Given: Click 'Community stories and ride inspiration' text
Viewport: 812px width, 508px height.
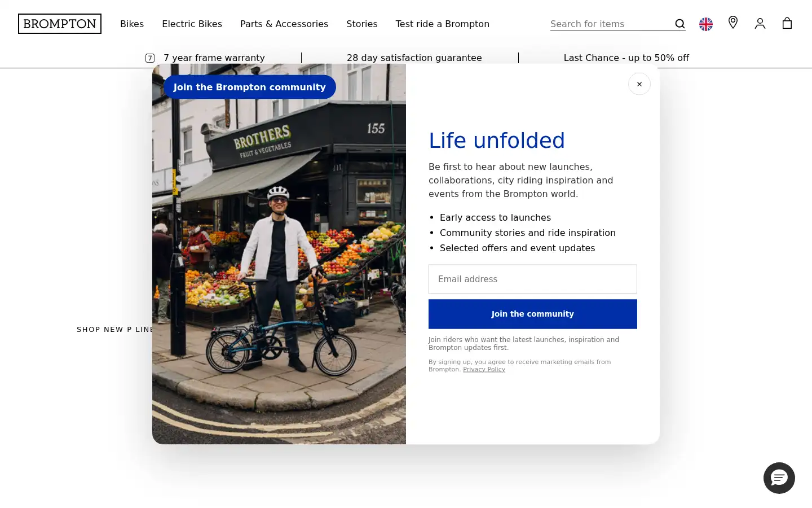Looking at the screenshot, I should [x=528, y=233].
